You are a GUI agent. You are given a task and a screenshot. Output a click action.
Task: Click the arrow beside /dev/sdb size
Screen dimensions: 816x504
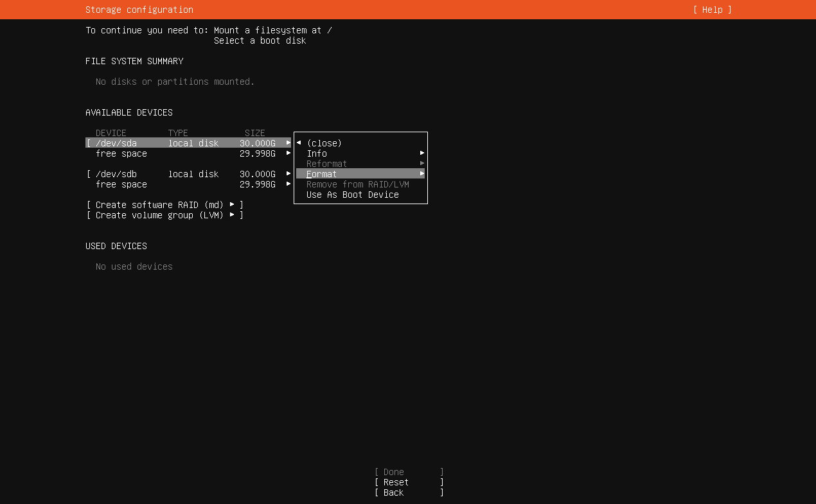(x=288, y=174)
